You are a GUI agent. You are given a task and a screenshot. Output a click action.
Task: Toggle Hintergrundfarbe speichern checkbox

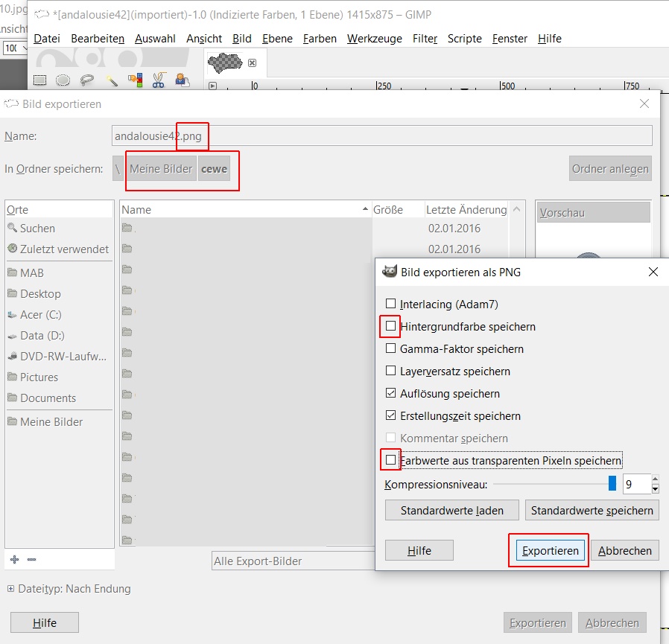390,326
